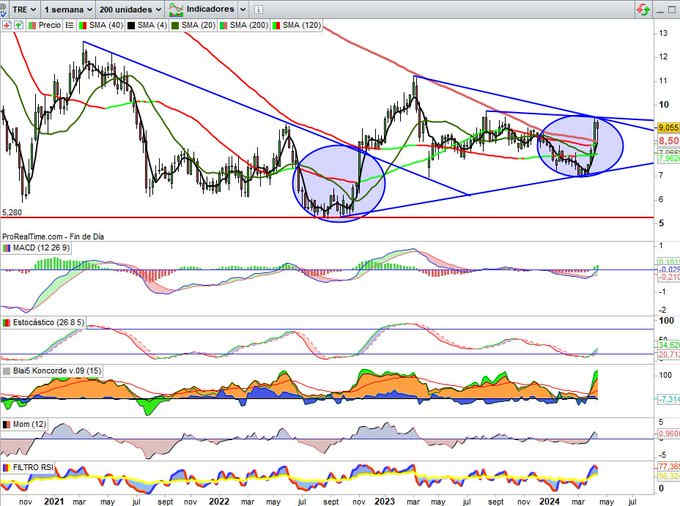Click the dark green SMA (20) swatch
Image resolution: width=680 pixels, height=506 pixels.
tap(175, 26)
